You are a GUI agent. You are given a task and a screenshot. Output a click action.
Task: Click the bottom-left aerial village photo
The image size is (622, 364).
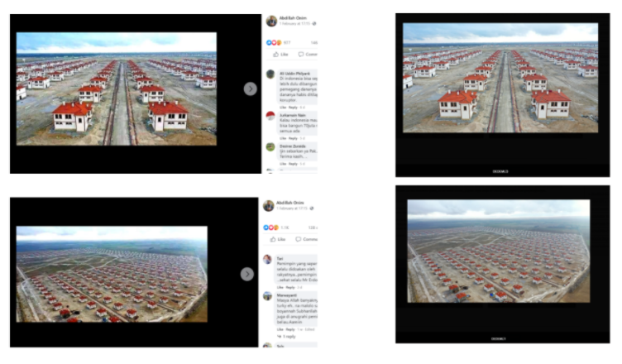[112, 275]
